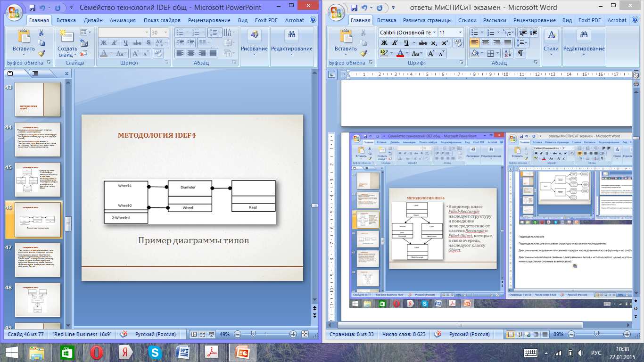Toggle Bold formatting in Word
The width and height of the screenshot is (644, 362).
click(384, 43)
